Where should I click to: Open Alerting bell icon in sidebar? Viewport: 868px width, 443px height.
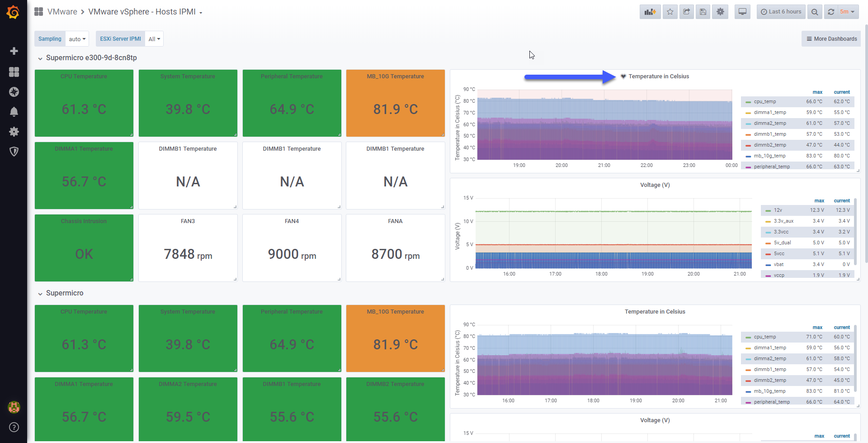14,111
